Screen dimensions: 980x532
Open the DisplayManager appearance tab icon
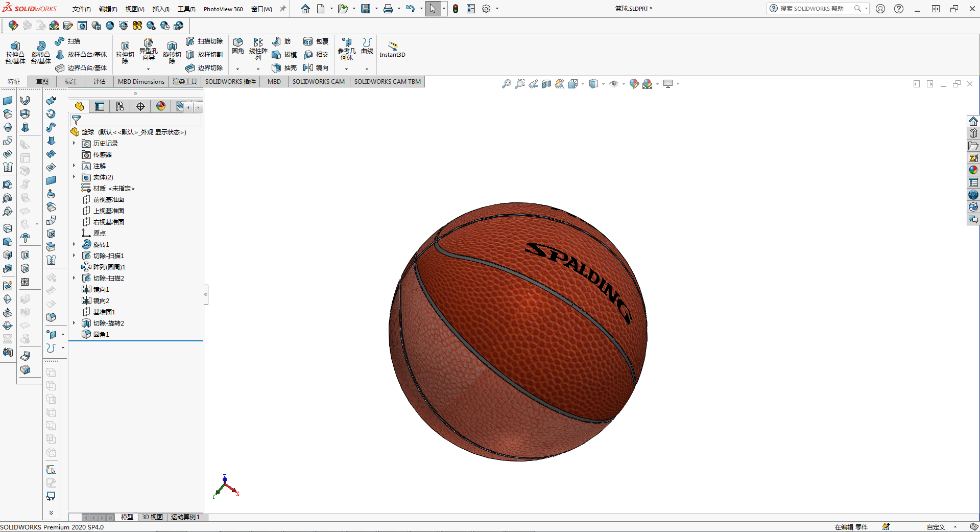[161, 106]
